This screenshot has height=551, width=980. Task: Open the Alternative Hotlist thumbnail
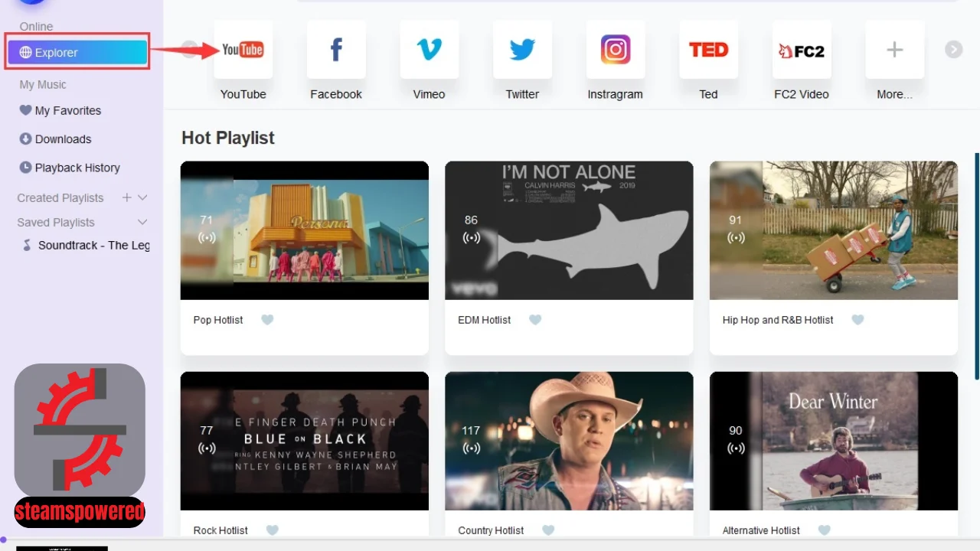pyautogui.click(x=834, y=441)
